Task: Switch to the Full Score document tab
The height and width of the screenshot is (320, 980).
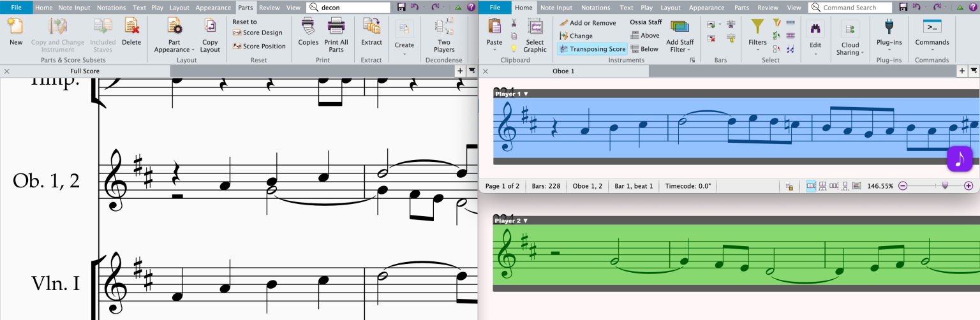Action: pyautogui.click(x=85, y=71)
